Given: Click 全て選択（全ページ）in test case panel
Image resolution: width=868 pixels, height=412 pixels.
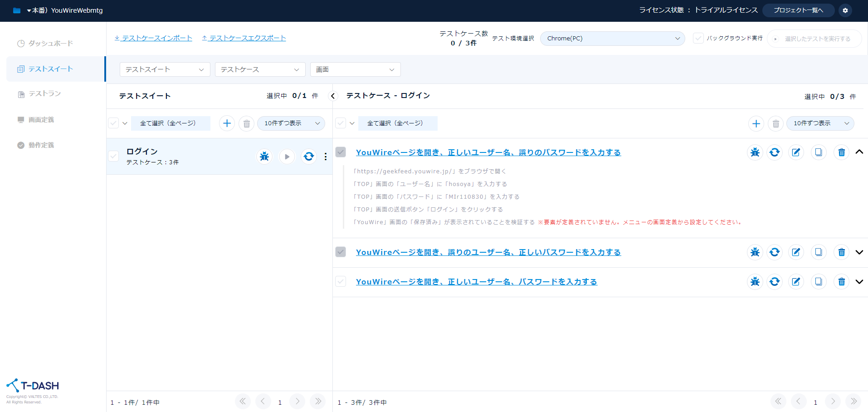Looking at the screenshot, I should coord(398,123).
